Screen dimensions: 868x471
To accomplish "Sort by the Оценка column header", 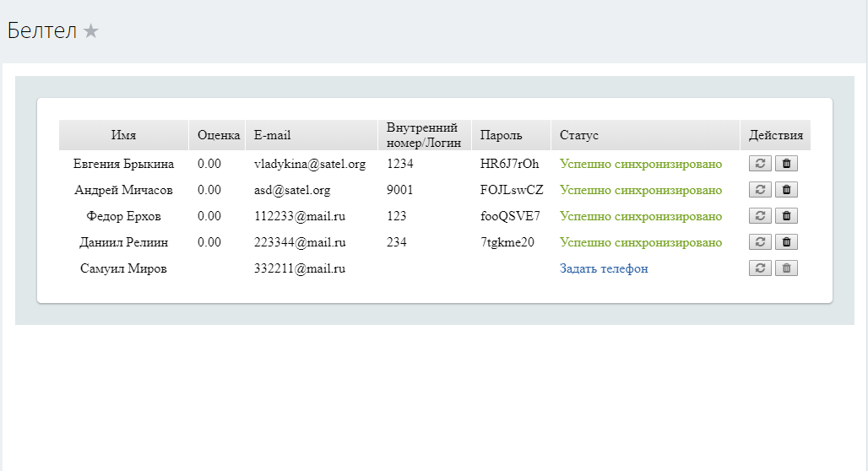I will pyautogui.click(x=219, y=135).
